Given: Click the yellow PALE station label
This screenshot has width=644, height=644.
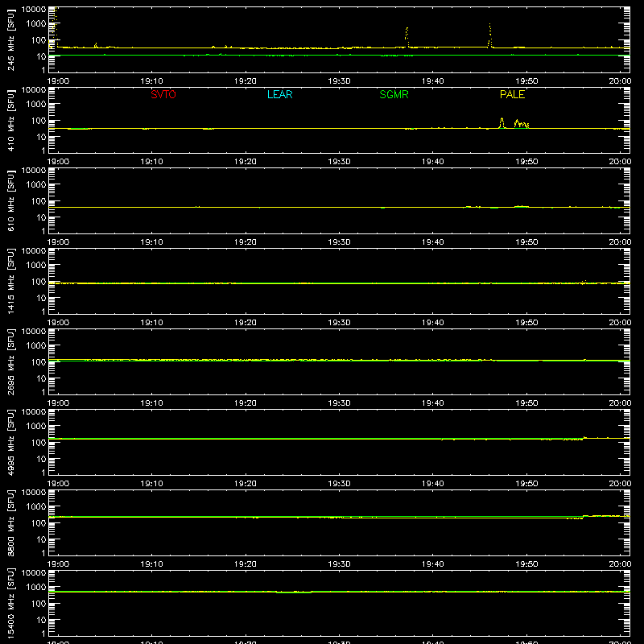Looking at the screenshot, I should pyautogui.click(x=512, y=94).
